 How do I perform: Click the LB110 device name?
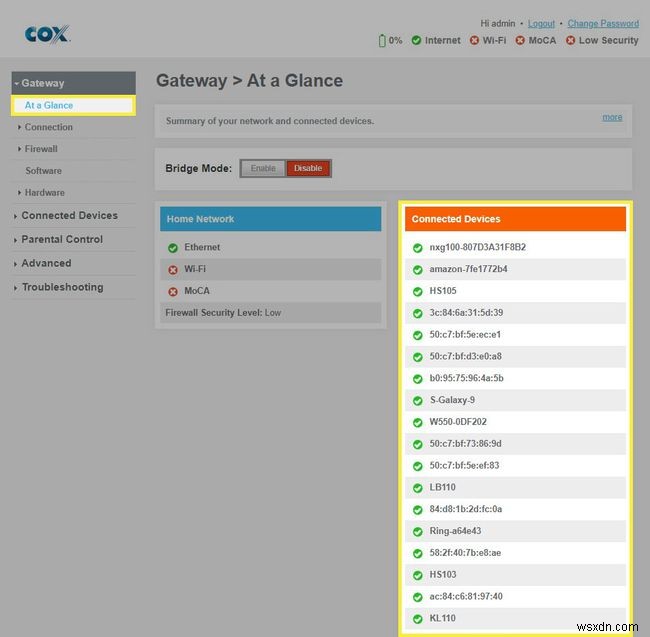(442, 487)
